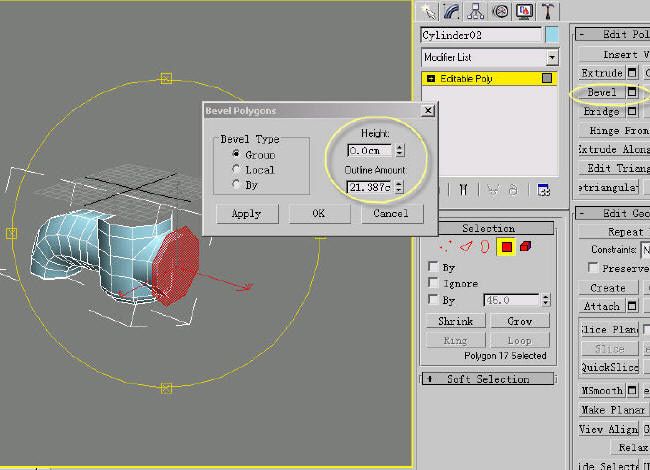Click the Shrink selection button
The height and width of the screenshot is (470, 650).
tap(456, 321)
